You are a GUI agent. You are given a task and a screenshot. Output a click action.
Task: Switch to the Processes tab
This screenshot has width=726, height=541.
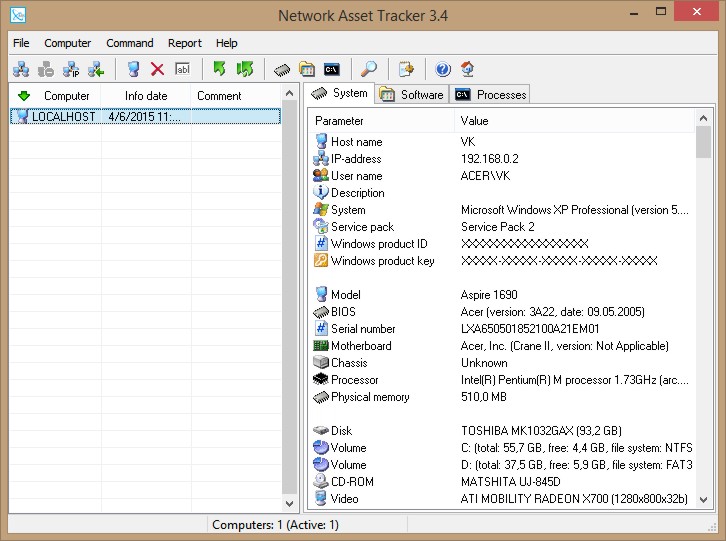pos(491,94)
